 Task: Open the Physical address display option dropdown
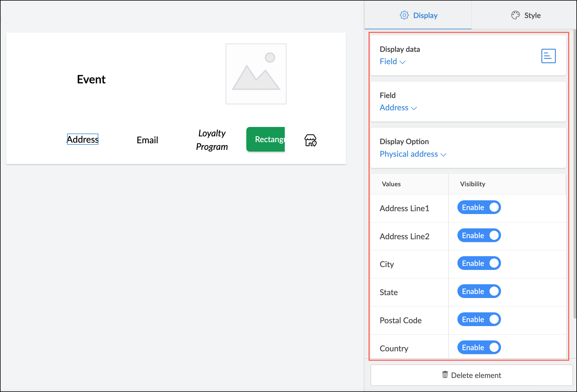pos(413,154)
